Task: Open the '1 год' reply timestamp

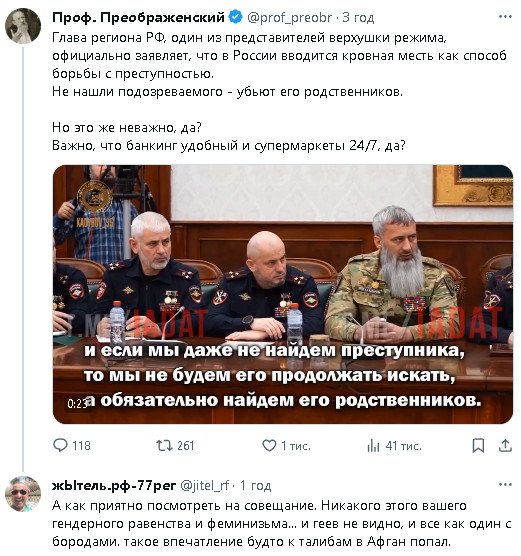Action: [x=256, y=485]
